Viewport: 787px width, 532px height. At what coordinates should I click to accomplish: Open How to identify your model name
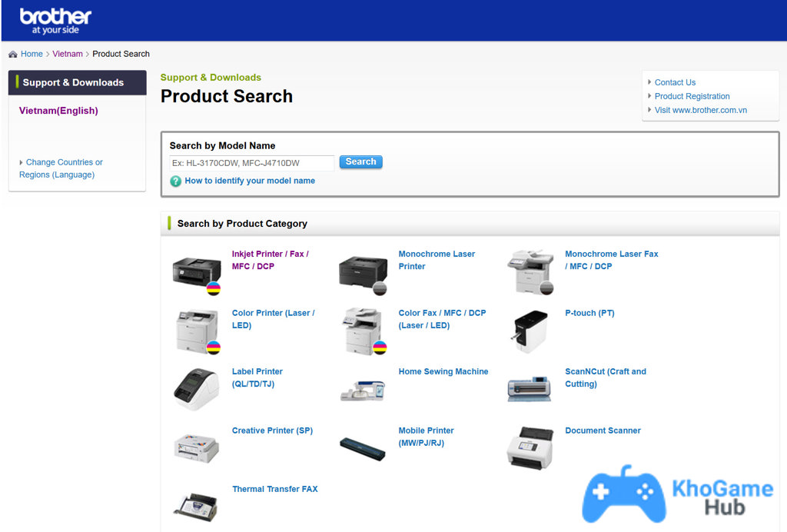(250, 181)
